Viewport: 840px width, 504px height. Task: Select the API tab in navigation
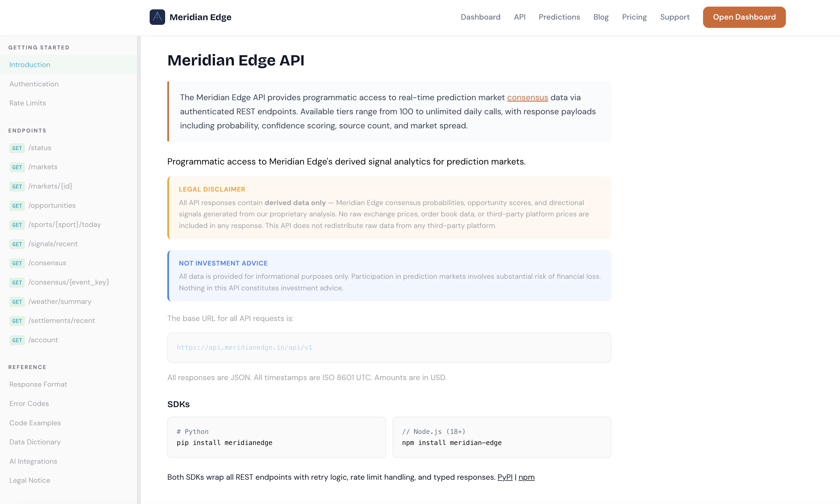click(519, 17)
